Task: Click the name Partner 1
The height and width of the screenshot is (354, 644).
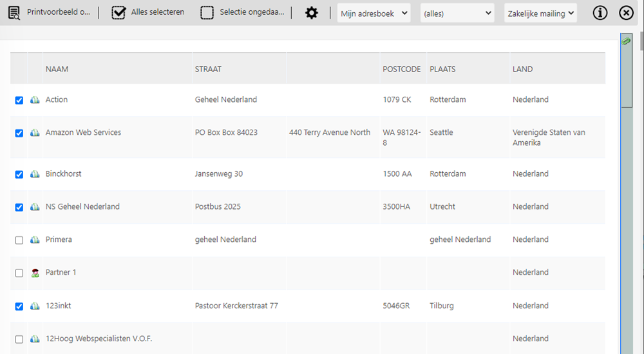Action: point(61,272)
